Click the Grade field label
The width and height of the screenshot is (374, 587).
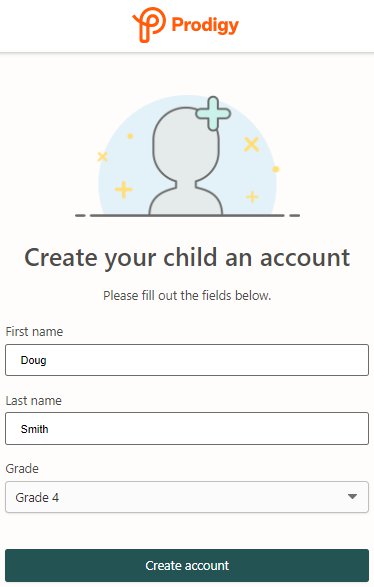pyautogui.click(x=22, y=469)
